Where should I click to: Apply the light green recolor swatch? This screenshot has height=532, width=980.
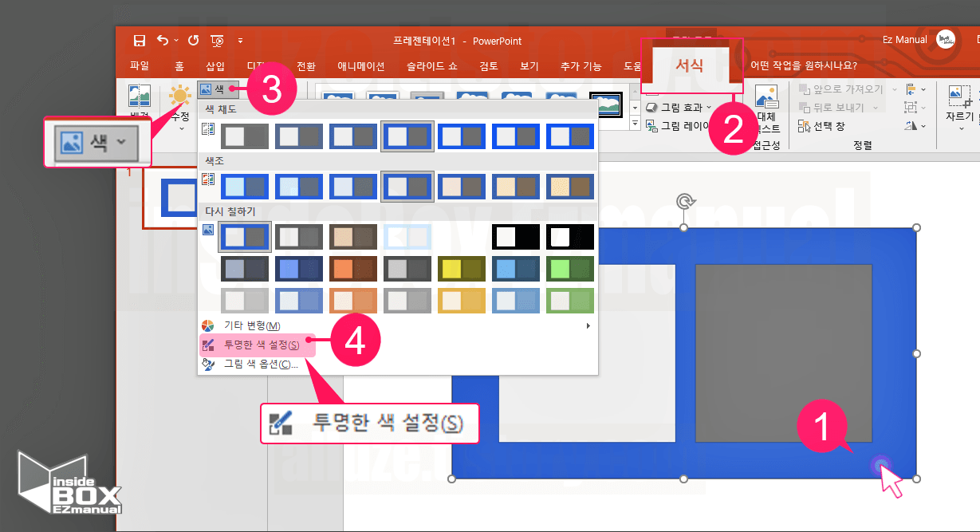tap(570, 301)
